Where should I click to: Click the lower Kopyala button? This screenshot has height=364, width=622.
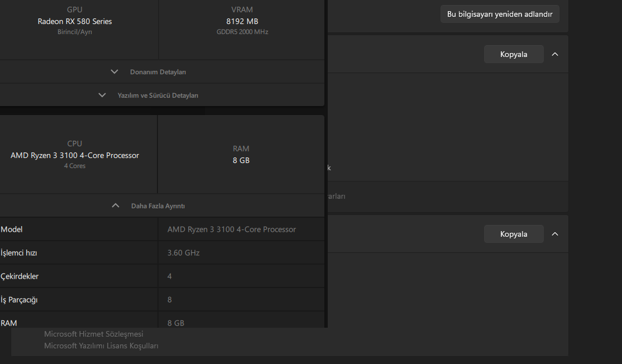[513, 234]
